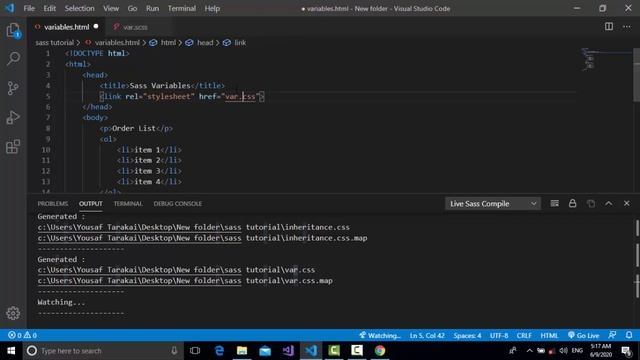Change indentation via Spaces: 4

pyautogui.click(x=467, y=335)
